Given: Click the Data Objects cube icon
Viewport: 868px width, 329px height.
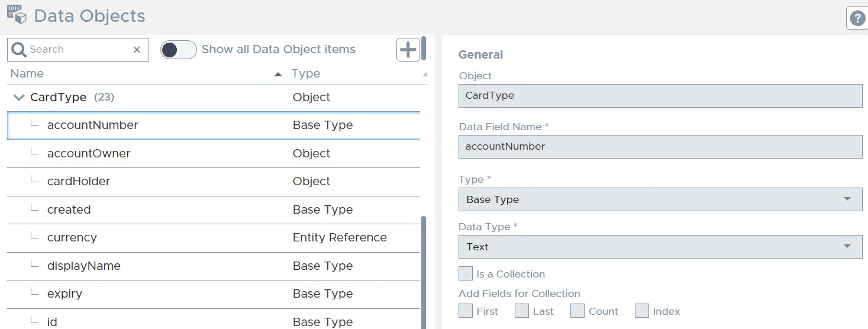Looking at the screenshot, I should tap(17, 15).
